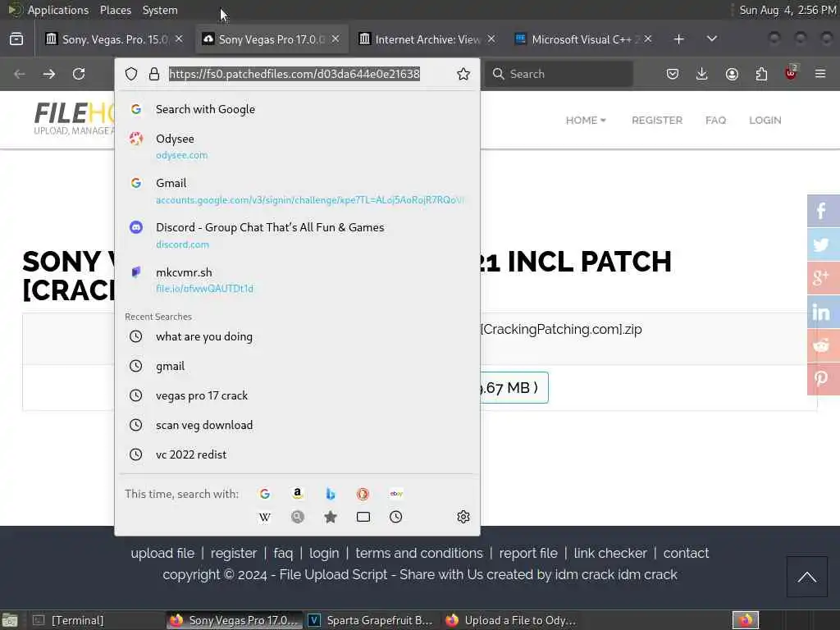
Task: Open the System menu
Action: (160, 10)
